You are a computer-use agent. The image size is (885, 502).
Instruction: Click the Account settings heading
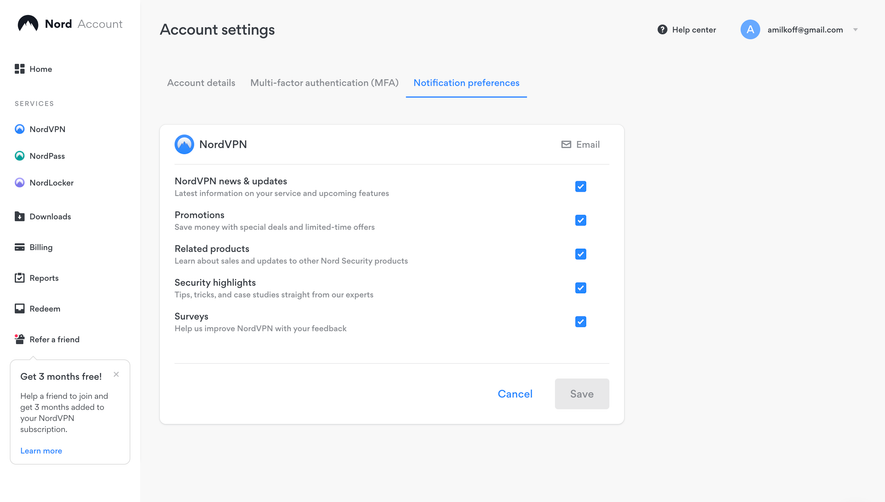tap(217, 30)
